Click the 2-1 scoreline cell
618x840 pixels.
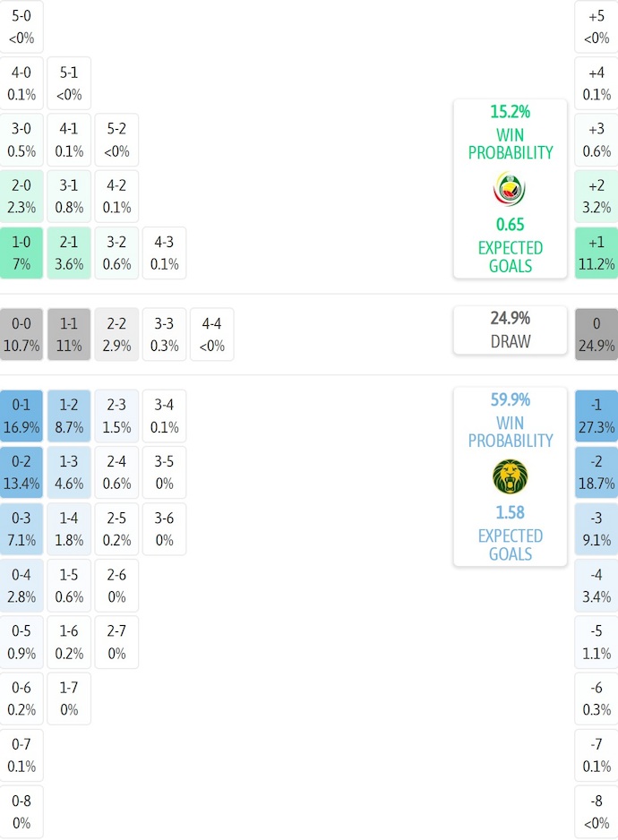69,253
